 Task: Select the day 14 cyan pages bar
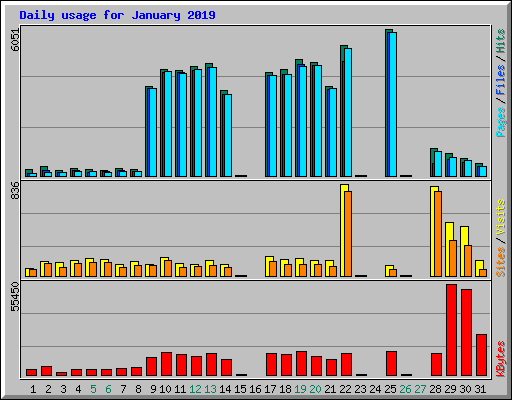(x=228, y=135)
